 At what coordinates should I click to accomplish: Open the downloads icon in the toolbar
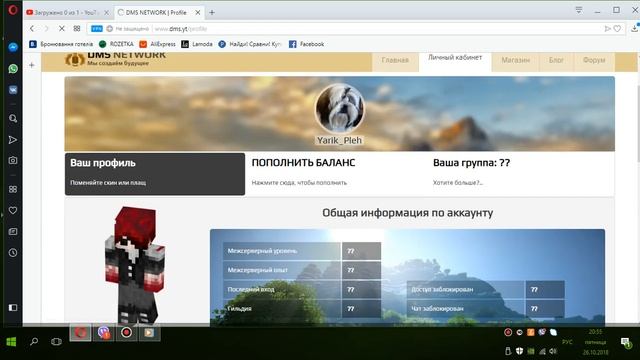pyautogui.click(x=634, y=28)
